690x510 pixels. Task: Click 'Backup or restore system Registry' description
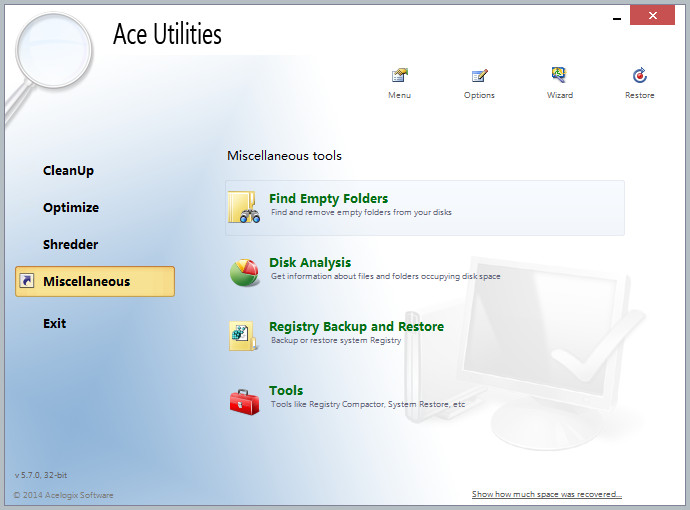(x=336, y=340)
